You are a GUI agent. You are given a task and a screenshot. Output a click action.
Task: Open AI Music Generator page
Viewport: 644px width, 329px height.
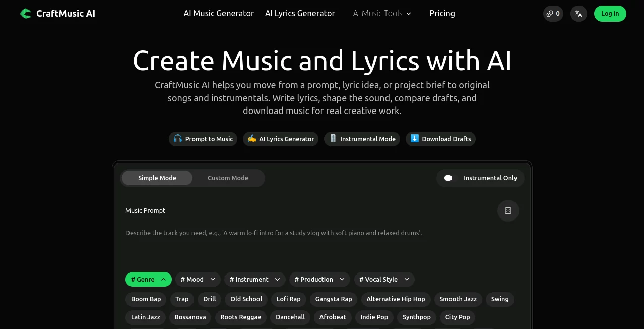point(219,14)
